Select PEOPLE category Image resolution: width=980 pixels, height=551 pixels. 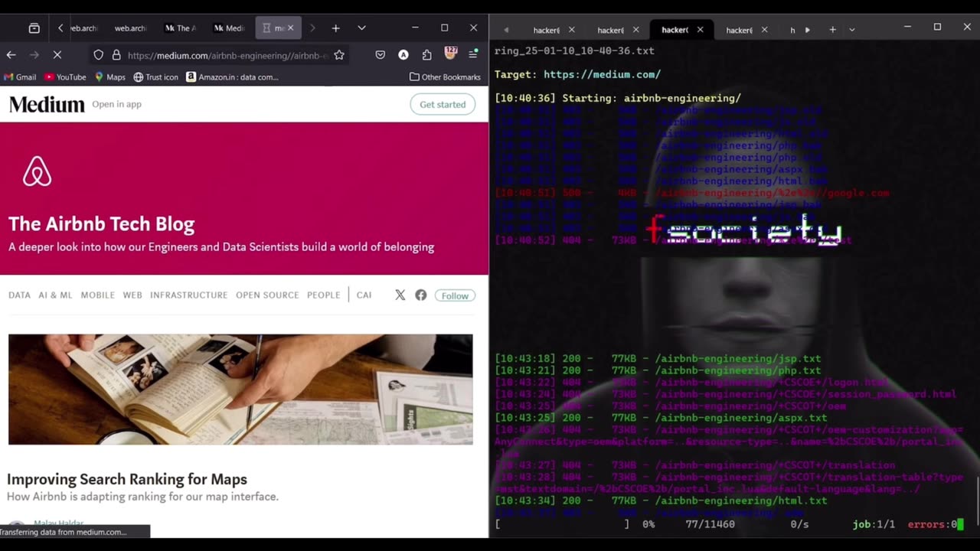[x=323, y=295]
